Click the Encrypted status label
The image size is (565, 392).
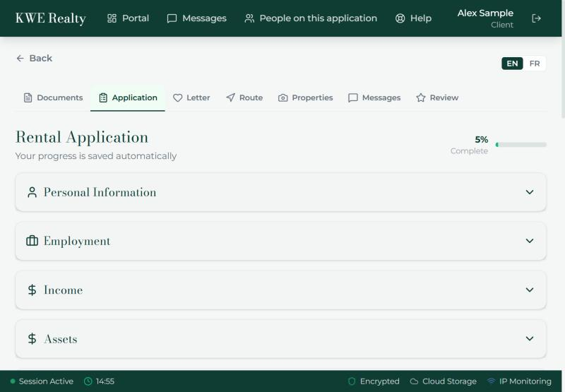click(x=379, y=381)
